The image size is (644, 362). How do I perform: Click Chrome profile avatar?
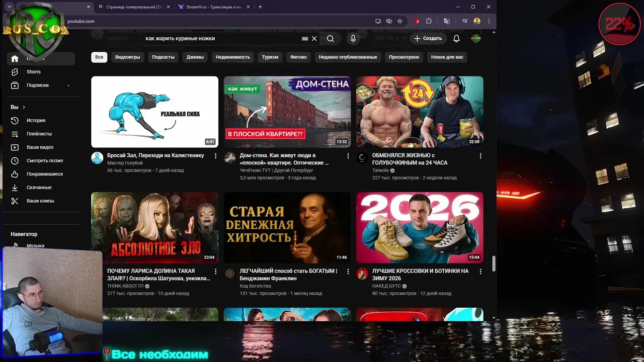(x=477, y=21)
